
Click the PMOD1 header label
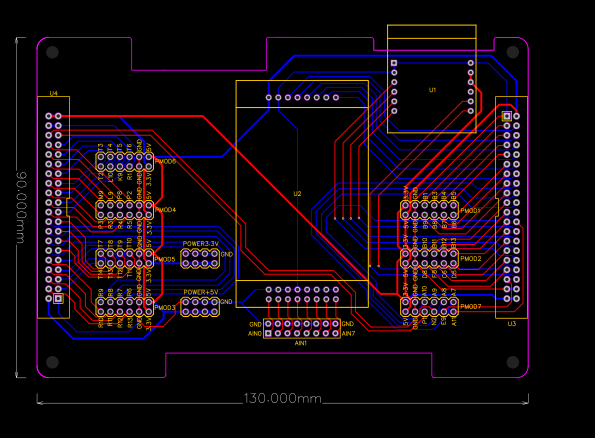(x=470, y=211)
